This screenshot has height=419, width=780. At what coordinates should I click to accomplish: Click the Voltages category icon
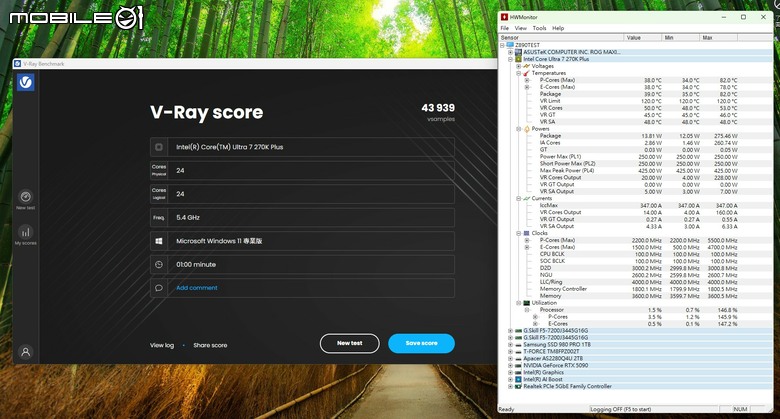(526, 66)
